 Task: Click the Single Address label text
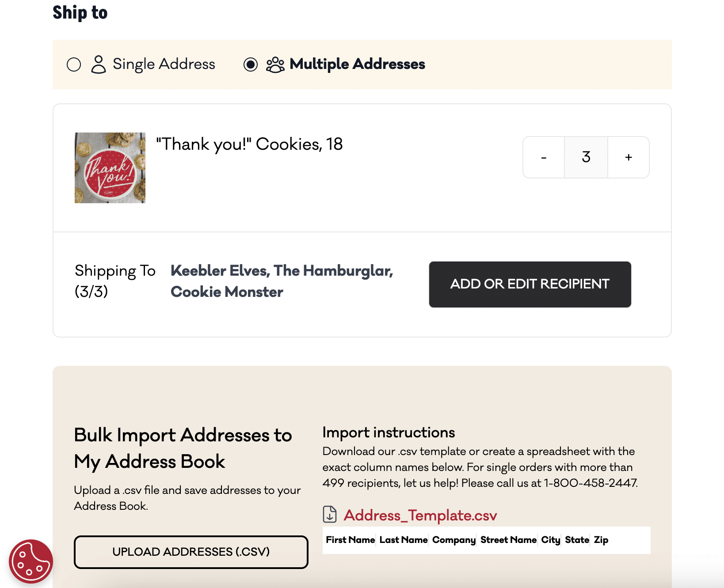[164, 64]
